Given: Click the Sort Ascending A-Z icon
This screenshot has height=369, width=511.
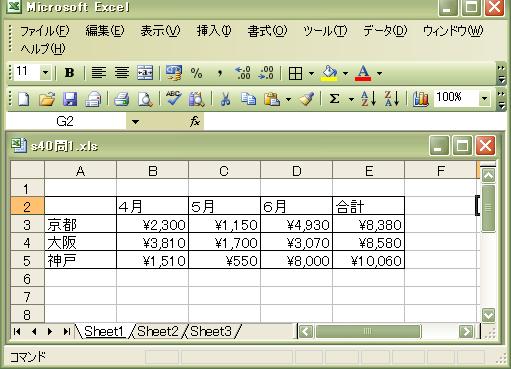Looking at the screenshot, I should (369, 99).
